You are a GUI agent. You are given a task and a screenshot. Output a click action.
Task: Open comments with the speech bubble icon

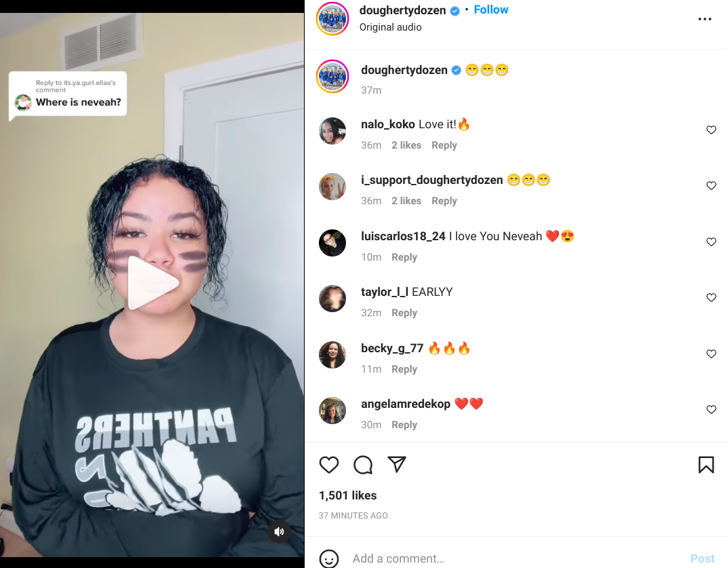pyautogui.click(x=362, y=465)
